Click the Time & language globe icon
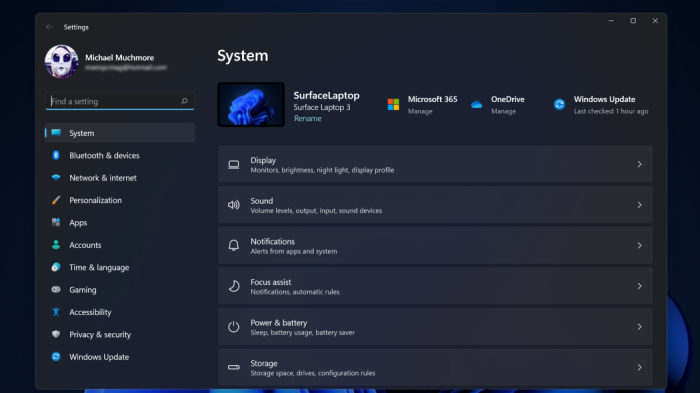 (x=56, y=267)
